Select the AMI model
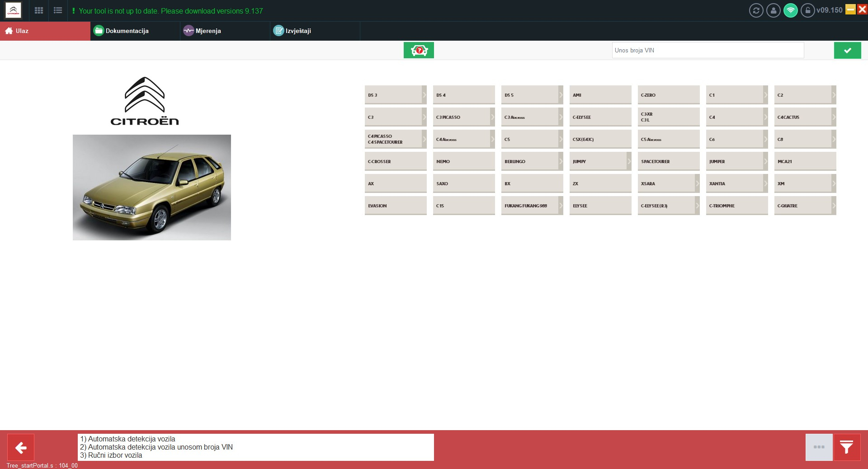Viewport: 868px width, 469px height. pyautogui.click(x=600, y=95)
